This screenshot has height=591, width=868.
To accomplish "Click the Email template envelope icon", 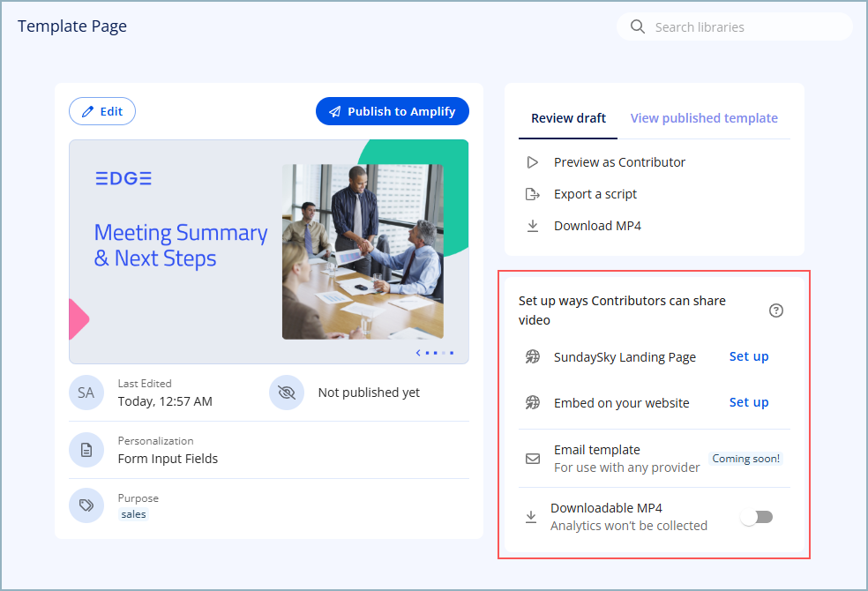I will click(533, 459).
